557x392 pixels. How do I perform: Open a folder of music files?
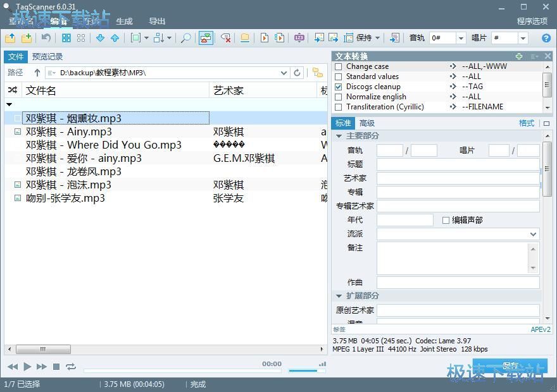[9, 38]
